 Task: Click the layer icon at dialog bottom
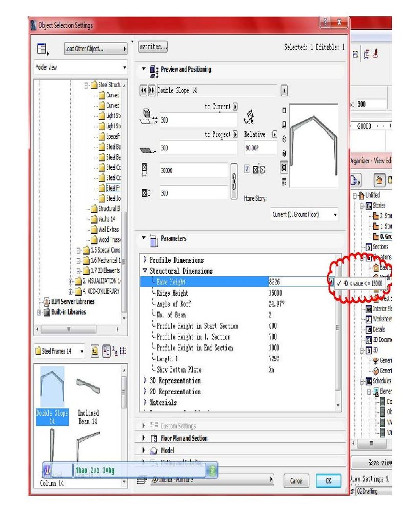pyautogui.click(x=142, y=480)
